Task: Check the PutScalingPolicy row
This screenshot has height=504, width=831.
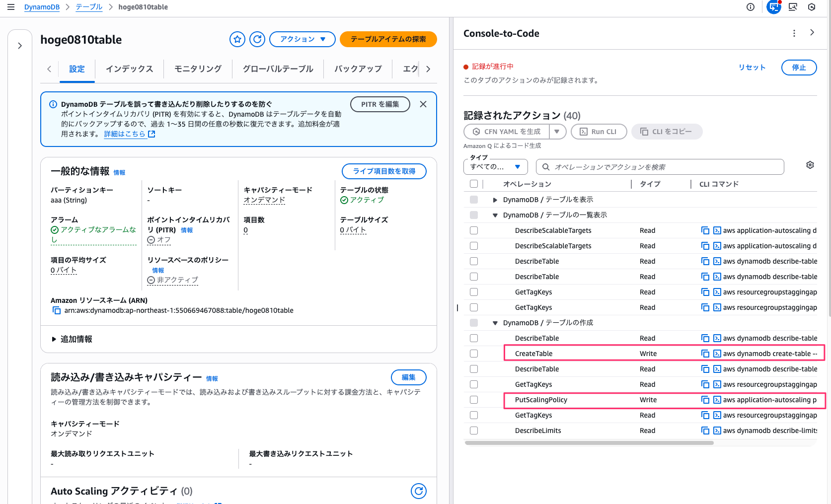Action: click(474, 400)
